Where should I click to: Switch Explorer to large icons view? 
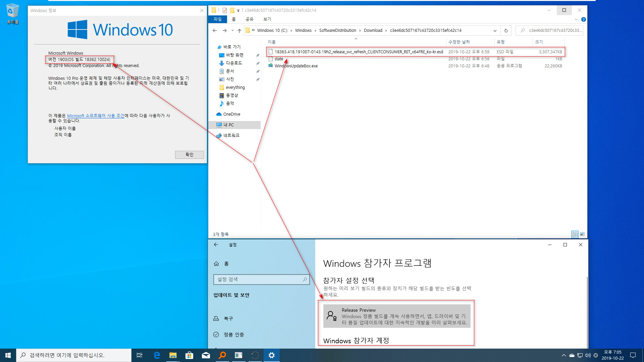(582, 234)
